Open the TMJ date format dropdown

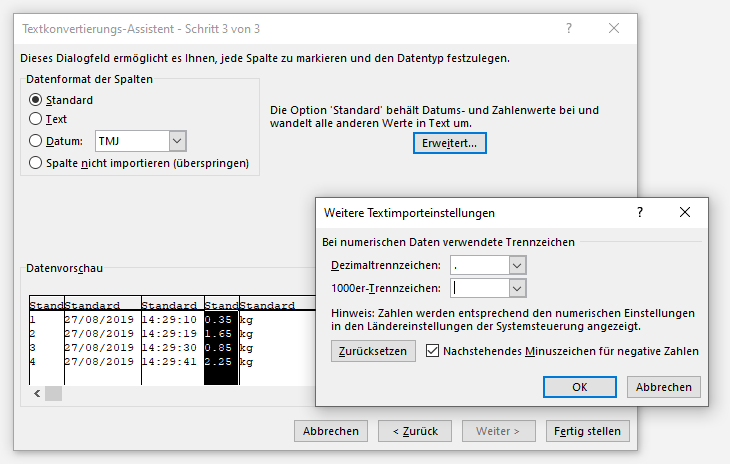coord(177,141)
